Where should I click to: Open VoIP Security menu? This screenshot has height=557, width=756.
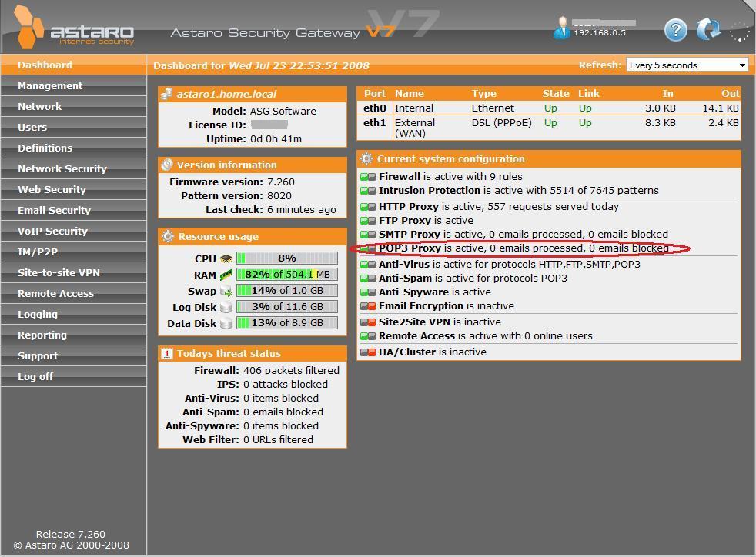(x=73, y=231)
